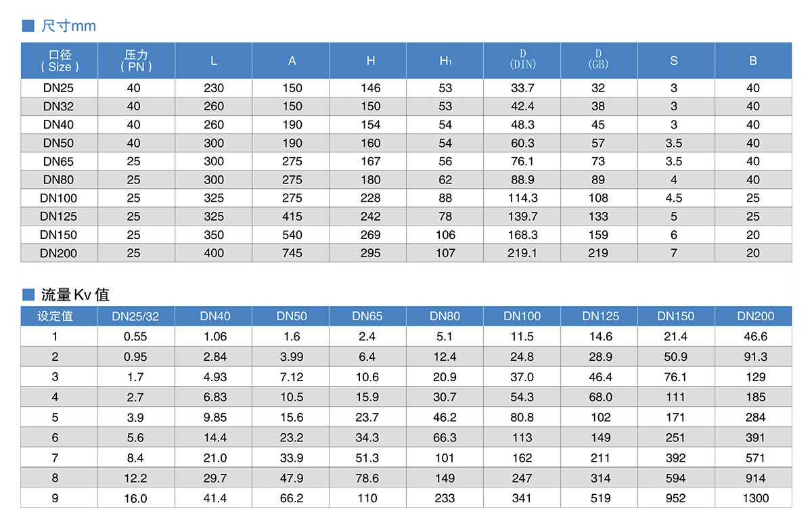812x528 pixels.
Task: Select the 0.55 Kv value cell
Action: tap(135, 336)
